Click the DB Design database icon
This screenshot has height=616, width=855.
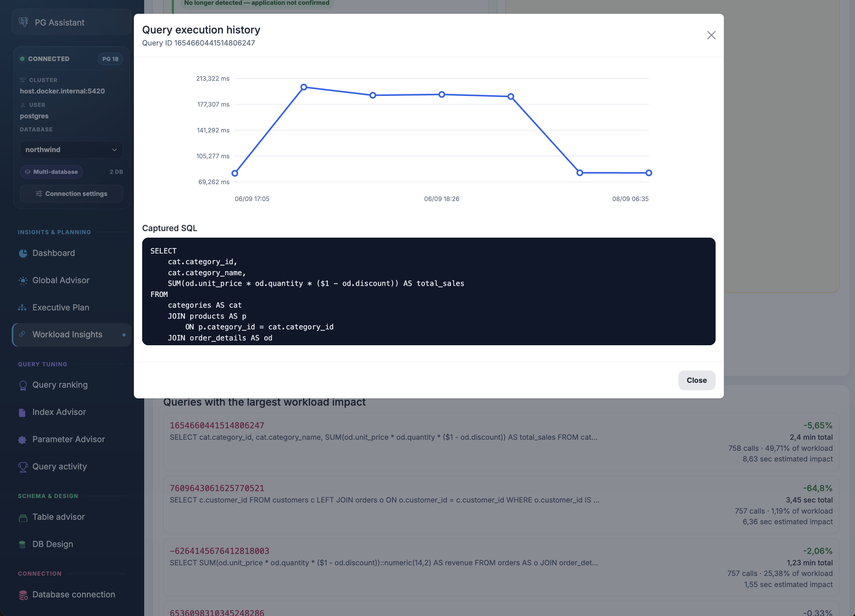click(22, 544)
